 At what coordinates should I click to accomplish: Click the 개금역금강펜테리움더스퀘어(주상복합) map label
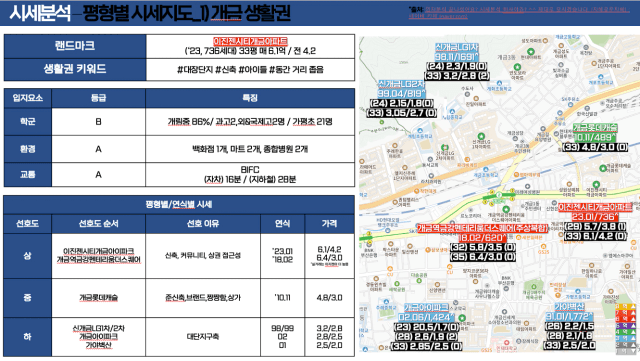point(482,228)
